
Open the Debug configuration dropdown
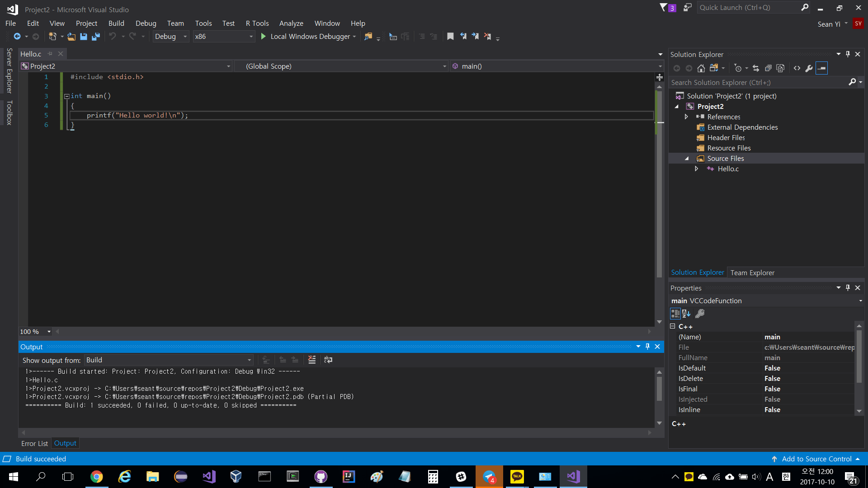point(185,37)
